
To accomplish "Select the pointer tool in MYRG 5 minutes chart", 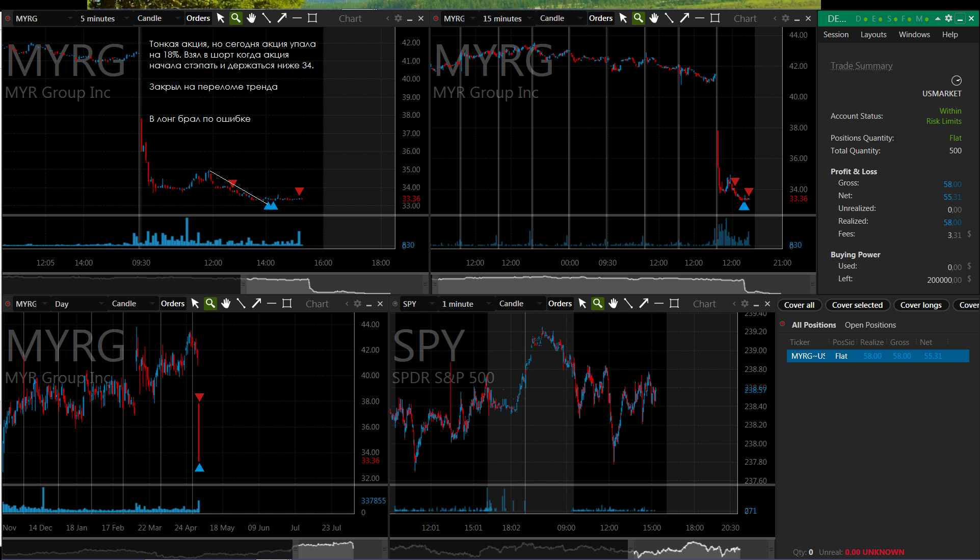I will (x=221, y=18).
